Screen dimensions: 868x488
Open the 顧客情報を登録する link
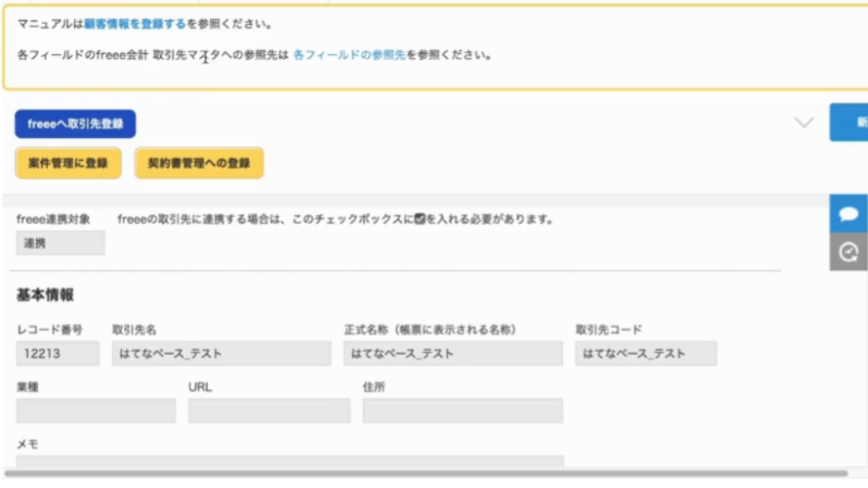(134, 25)
